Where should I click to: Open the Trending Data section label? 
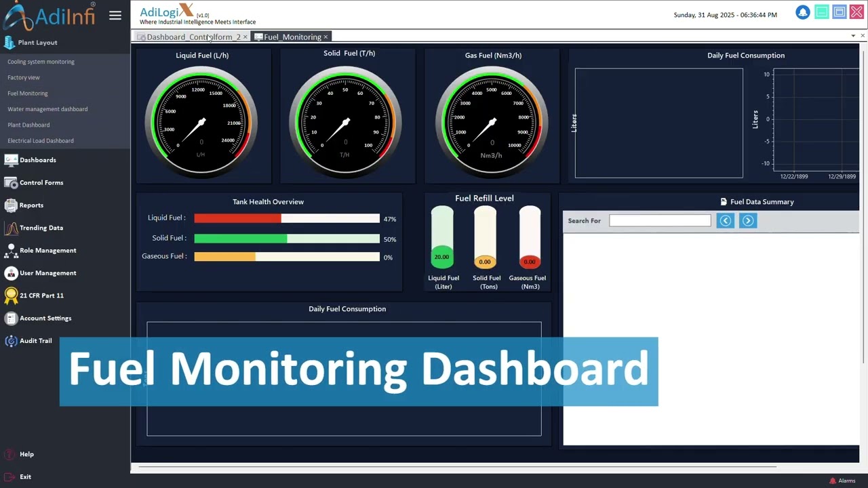click(x=41, y=228)
